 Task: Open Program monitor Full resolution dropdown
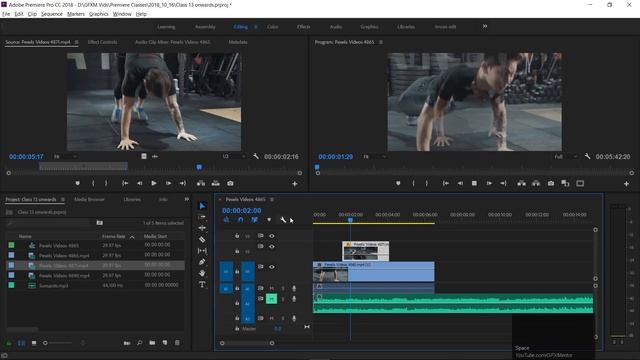click(x=566, y=156)
